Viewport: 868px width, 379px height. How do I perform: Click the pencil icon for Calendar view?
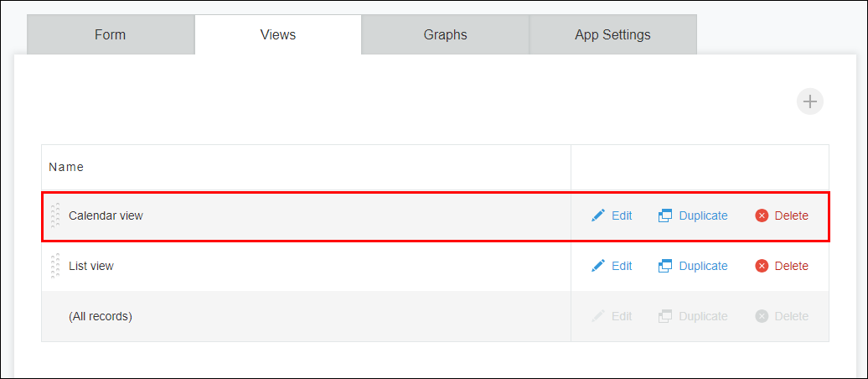pyautogui.click(x=598, y=215)
